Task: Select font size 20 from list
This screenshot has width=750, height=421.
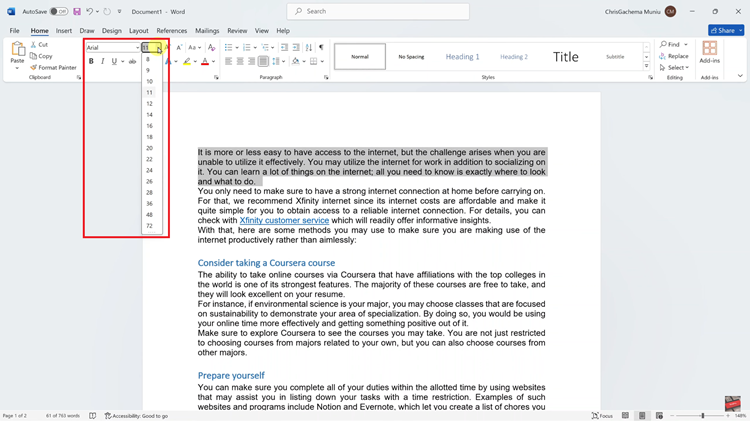Action: 150,148
